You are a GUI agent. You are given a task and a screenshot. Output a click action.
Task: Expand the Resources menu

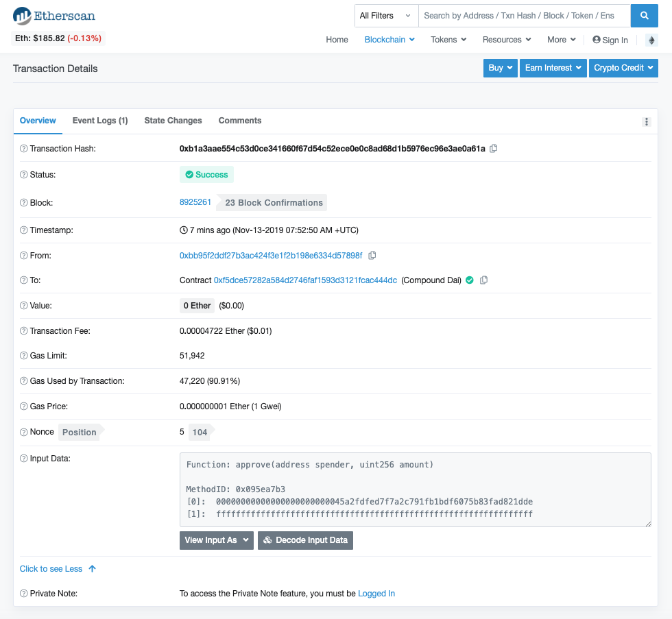click(507, 40)
